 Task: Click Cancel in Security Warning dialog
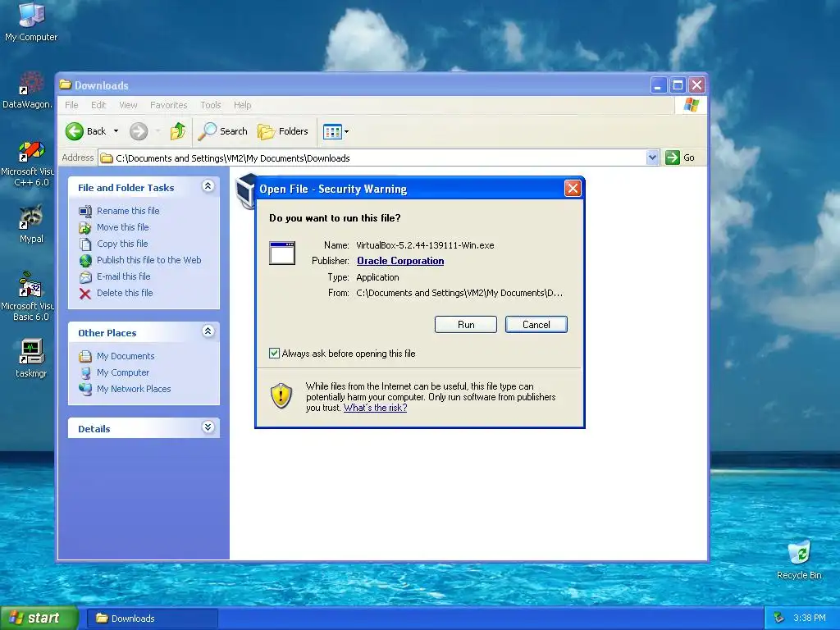pyautogui.click(x=536, y=325)
